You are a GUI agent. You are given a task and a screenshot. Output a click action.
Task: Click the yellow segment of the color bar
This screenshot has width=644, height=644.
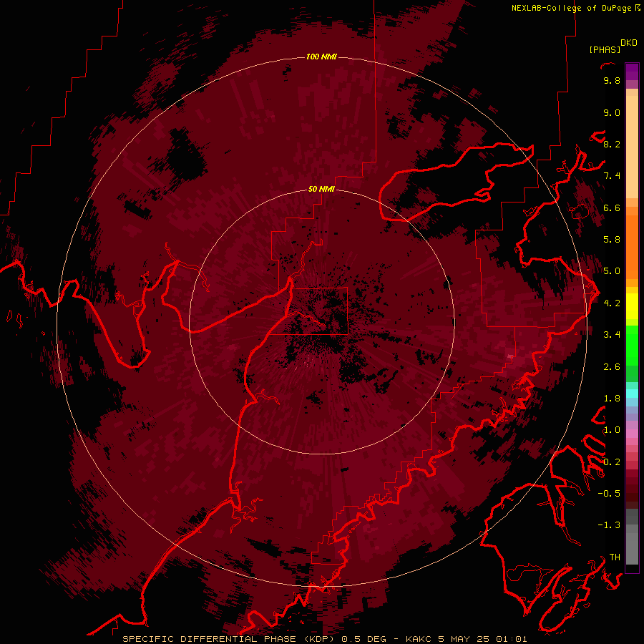(x=632, y=306)
